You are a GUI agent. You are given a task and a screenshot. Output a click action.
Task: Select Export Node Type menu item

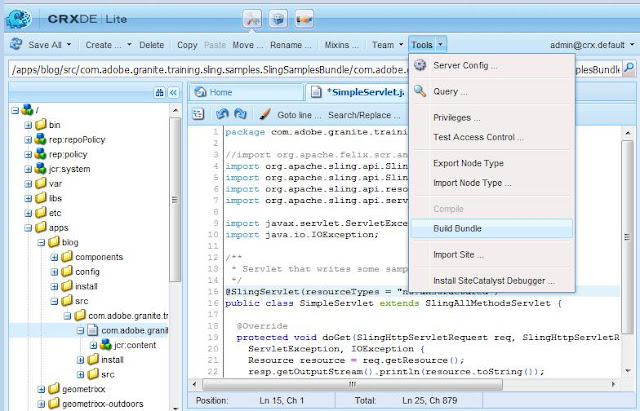coord(491,163)
